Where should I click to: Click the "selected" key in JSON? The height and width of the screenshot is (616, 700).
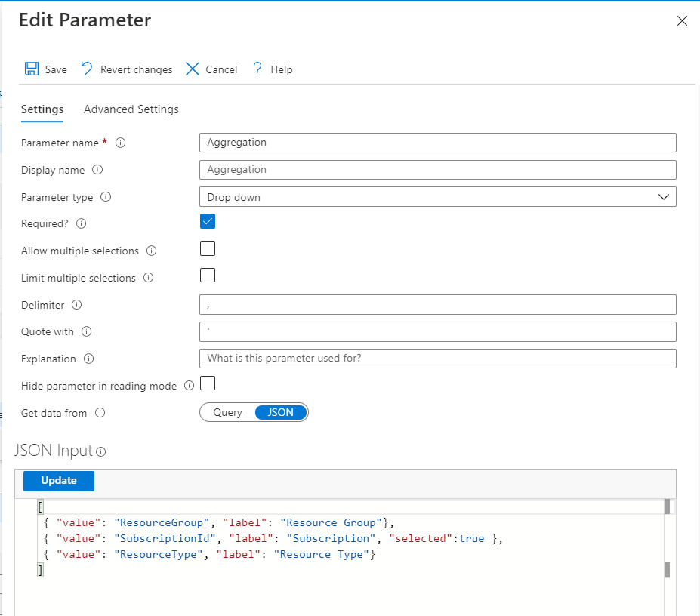point(421,539)
